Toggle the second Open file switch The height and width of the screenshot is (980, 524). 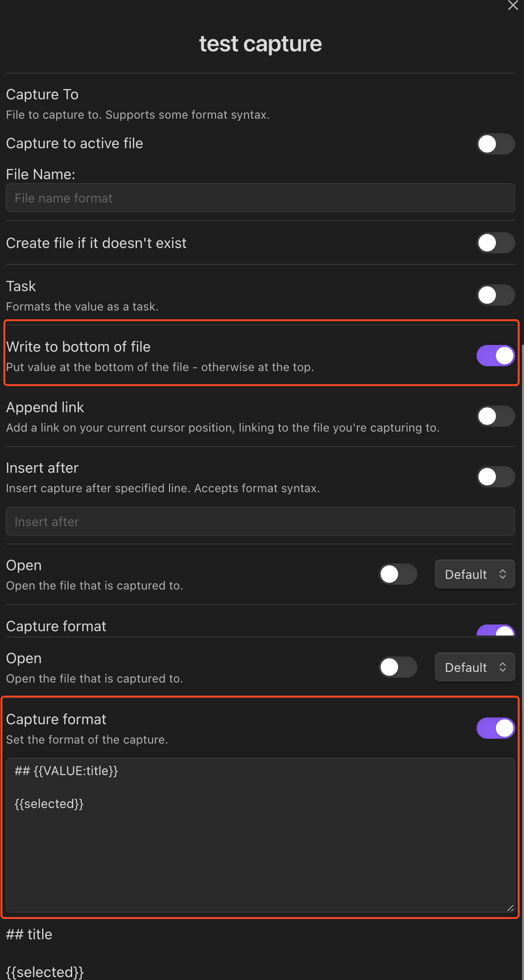tap(398, 667)
